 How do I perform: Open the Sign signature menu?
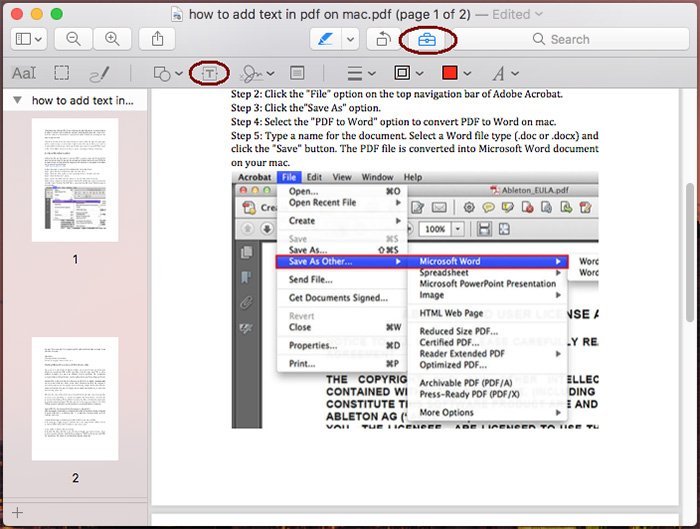[x=257, y=74]
